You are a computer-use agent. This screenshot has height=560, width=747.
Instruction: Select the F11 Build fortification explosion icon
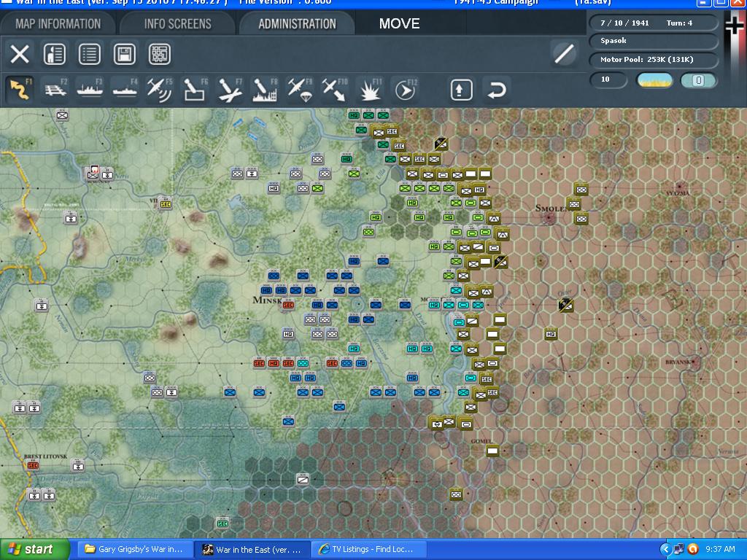(x=370, y=90)
